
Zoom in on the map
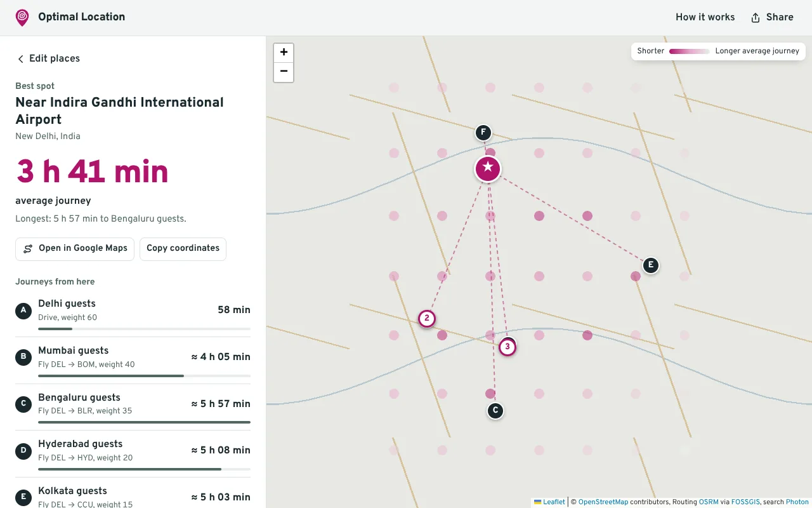(284, 53)
